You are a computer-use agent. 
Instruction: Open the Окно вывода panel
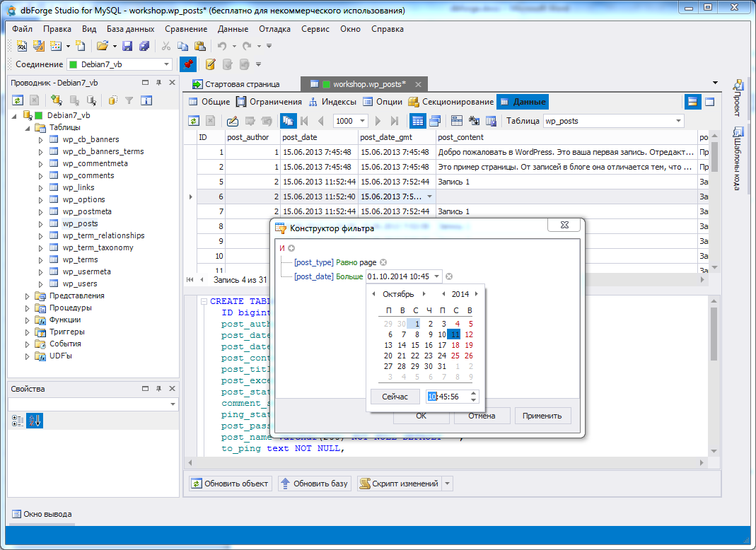coord(42,514)
